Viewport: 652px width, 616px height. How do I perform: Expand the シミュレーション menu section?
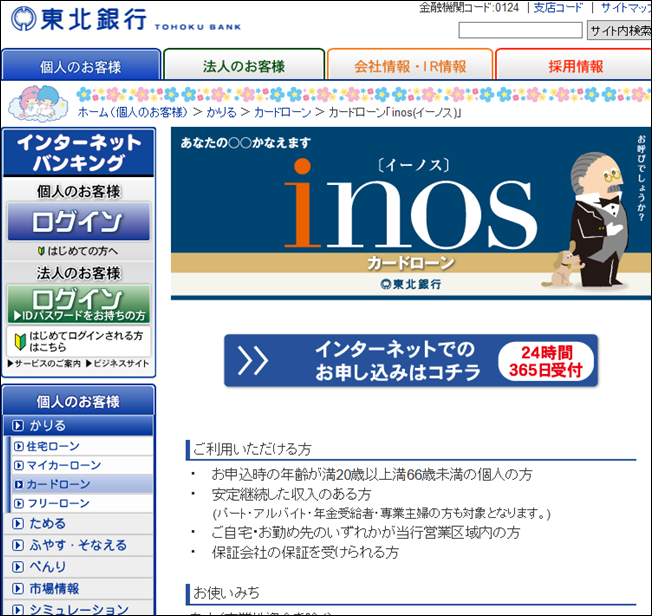[79, 609]
